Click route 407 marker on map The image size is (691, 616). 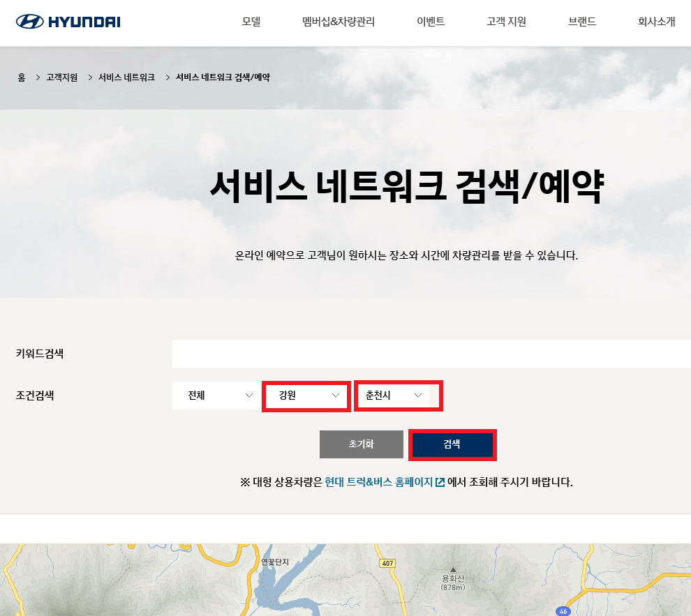(x=387, y=563)
